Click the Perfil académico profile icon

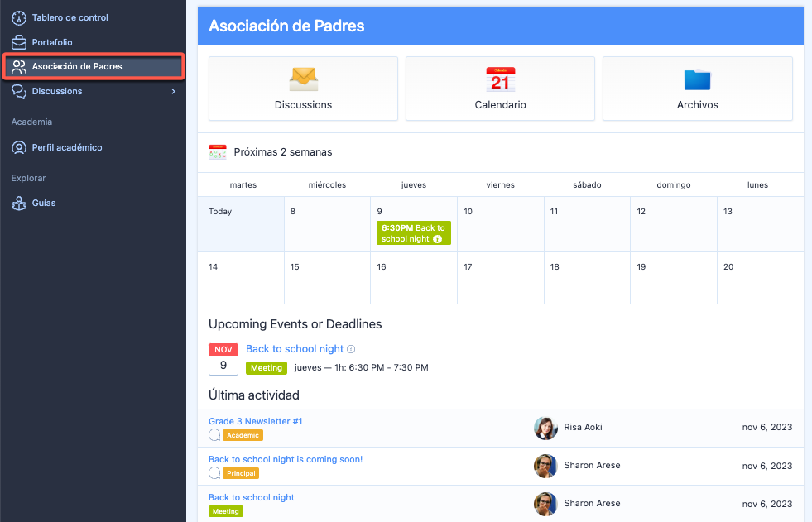18,148
